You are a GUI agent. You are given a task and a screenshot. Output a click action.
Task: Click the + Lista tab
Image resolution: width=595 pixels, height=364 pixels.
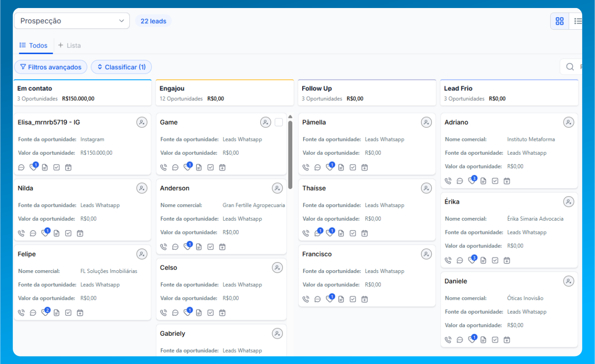69,46
